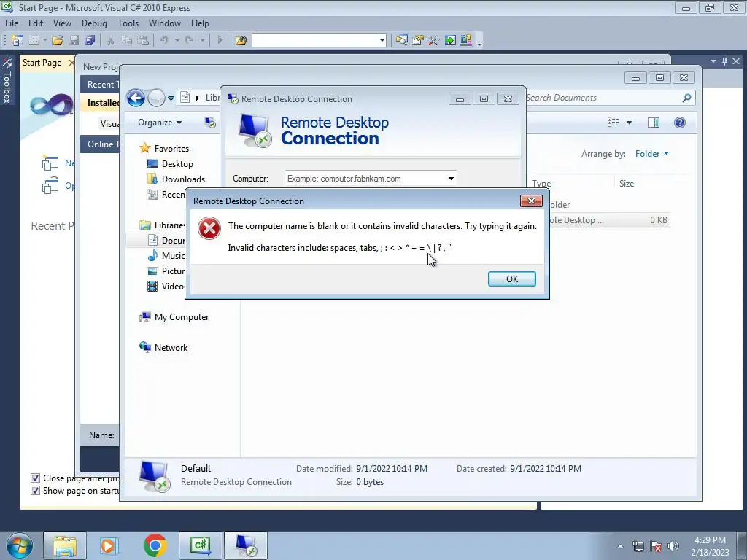The image size is (747, 560).
Task: Click the Computer name input field
Action: (x=365, y=179)
